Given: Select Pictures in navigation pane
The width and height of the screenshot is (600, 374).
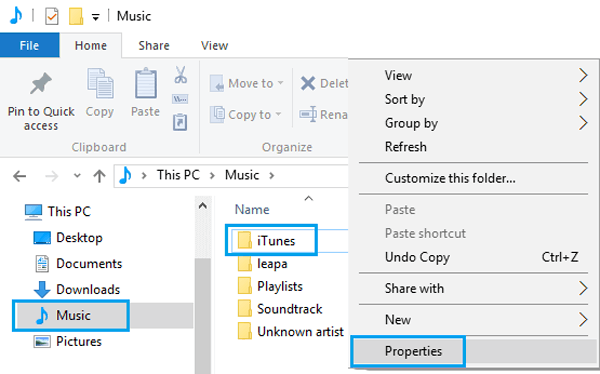Looking at the screenshot, I should coord(67,341).
